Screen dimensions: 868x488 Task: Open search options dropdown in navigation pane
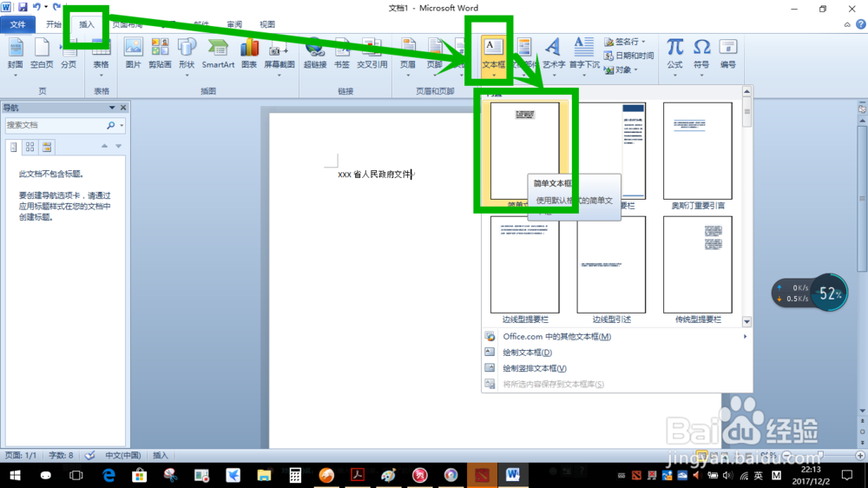122,126
